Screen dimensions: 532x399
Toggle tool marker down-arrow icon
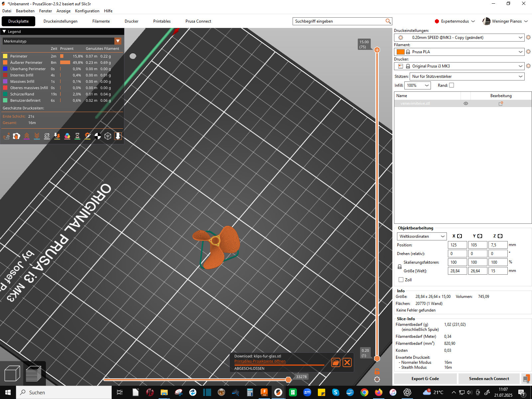[x=118, y=136]
